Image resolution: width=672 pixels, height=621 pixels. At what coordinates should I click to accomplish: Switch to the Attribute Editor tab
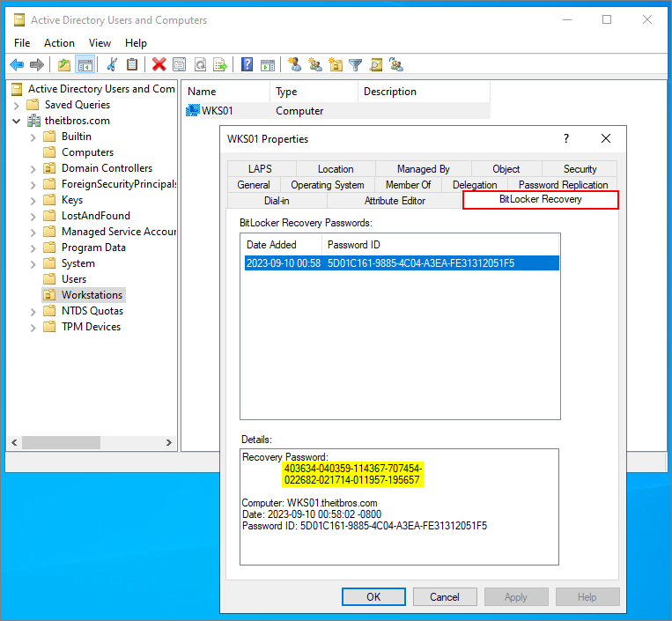[x=395, y=201]
